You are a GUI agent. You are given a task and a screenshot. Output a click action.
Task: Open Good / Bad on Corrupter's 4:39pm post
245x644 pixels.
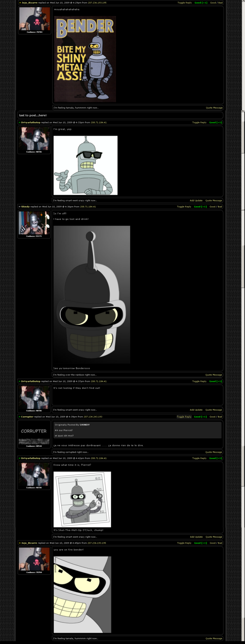(216, 417)
